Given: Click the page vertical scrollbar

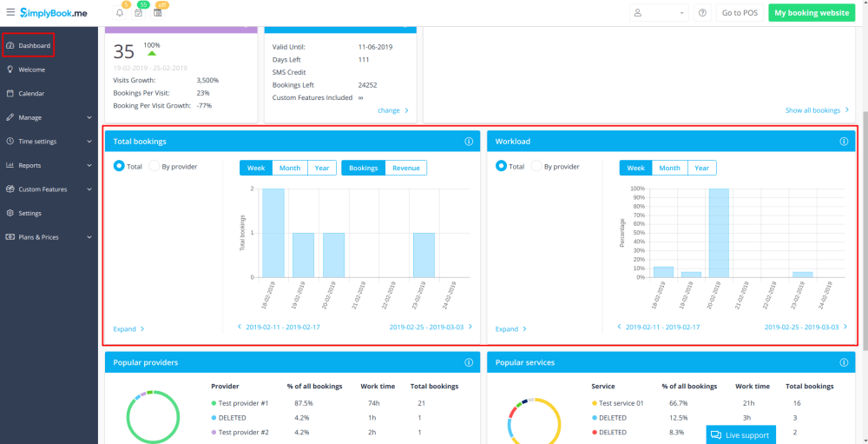Looking at the screenshot, I should pyautogui.click(x=865, y=230).
